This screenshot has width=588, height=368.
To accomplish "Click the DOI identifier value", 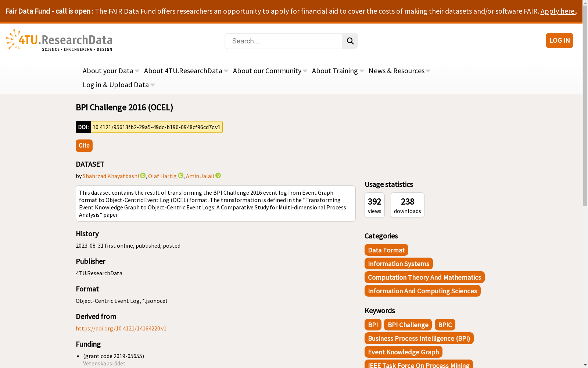I will click(157, 127).
